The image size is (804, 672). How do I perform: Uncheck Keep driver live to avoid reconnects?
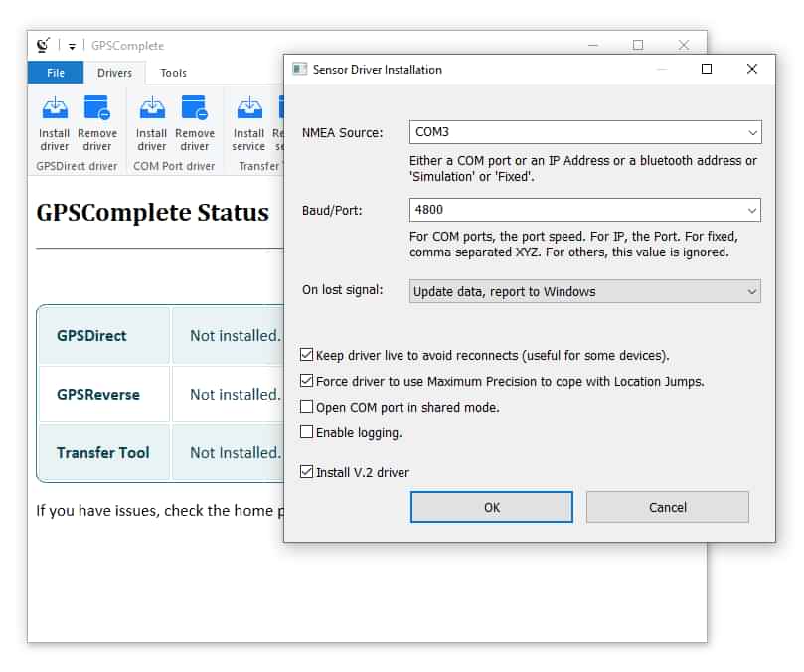click(x=307, y=355)
